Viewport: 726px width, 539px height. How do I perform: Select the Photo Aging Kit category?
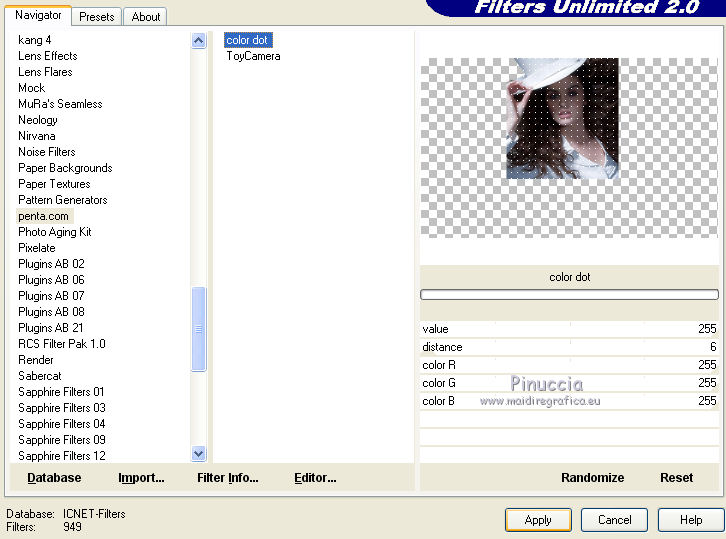(55, 232)
